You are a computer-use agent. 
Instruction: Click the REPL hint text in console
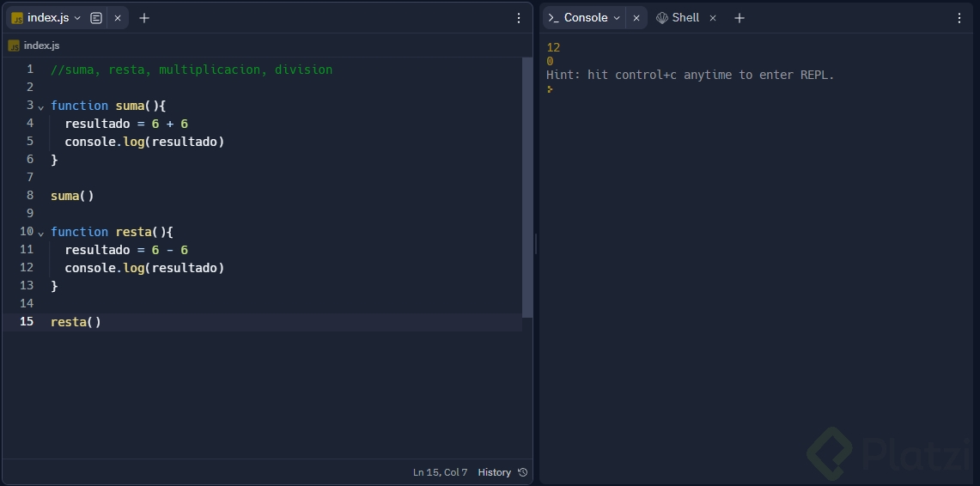pos(690,75)
